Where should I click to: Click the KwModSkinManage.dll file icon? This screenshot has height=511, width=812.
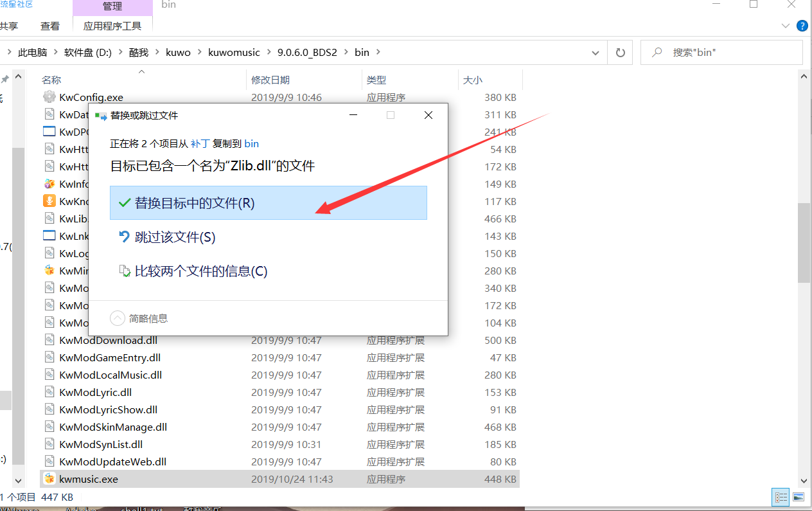pyautogui.click(x=49, y=427)
